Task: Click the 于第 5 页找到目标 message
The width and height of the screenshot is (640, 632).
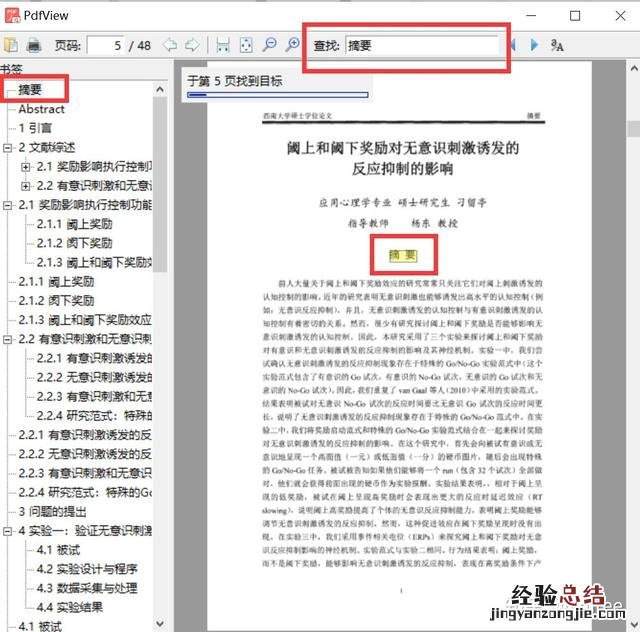Action: [x=234, y=81]
